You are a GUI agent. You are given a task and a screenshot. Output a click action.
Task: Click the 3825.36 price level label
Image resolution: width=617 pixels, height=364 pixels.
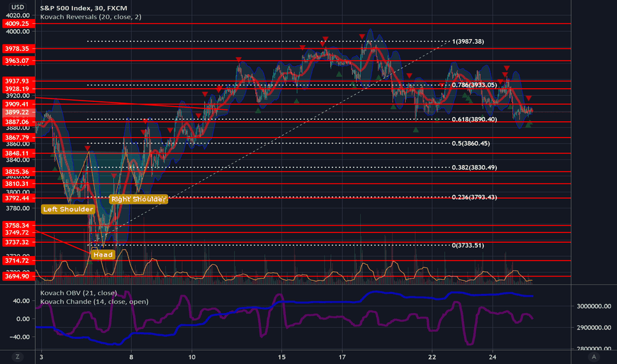[19, 171]
